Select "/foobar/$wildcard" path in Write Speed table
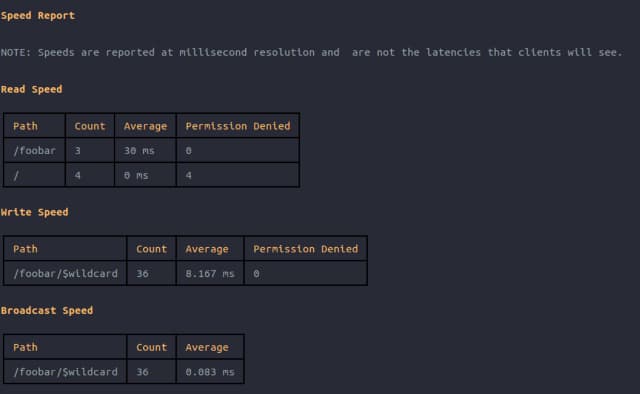640x394 pixels. coord(65,273)
